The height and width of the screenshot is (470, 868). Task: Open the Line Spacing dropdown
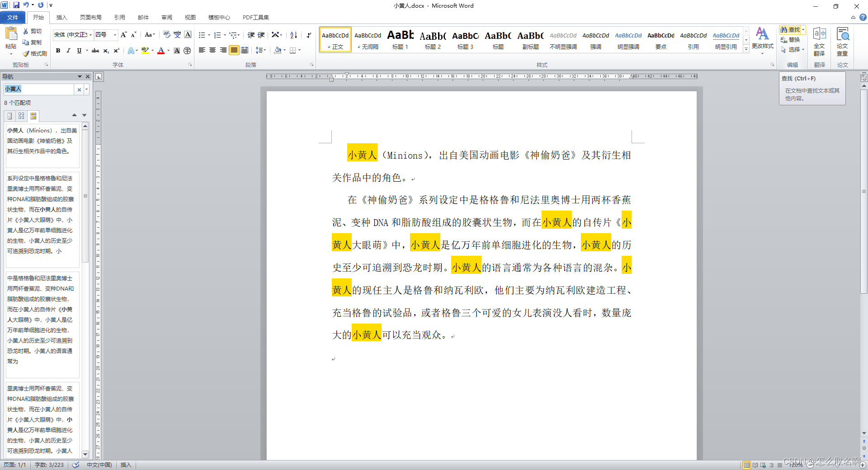261,50
